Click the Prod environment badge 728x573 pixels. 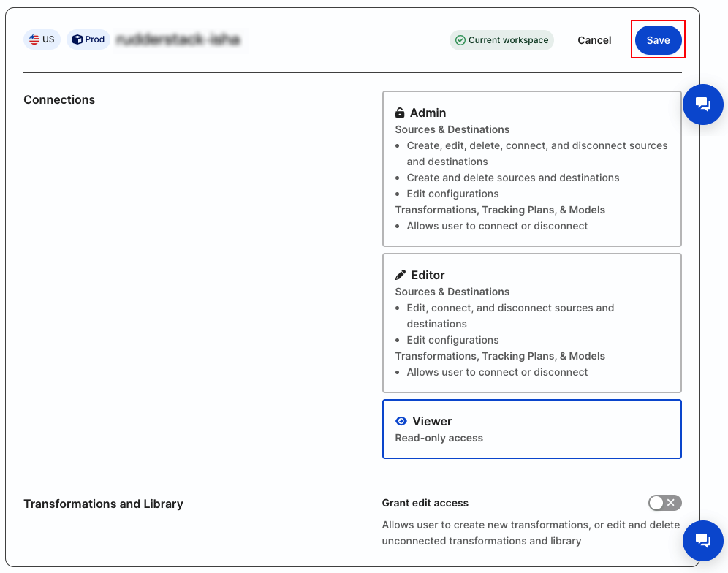[x=88, y=39]
